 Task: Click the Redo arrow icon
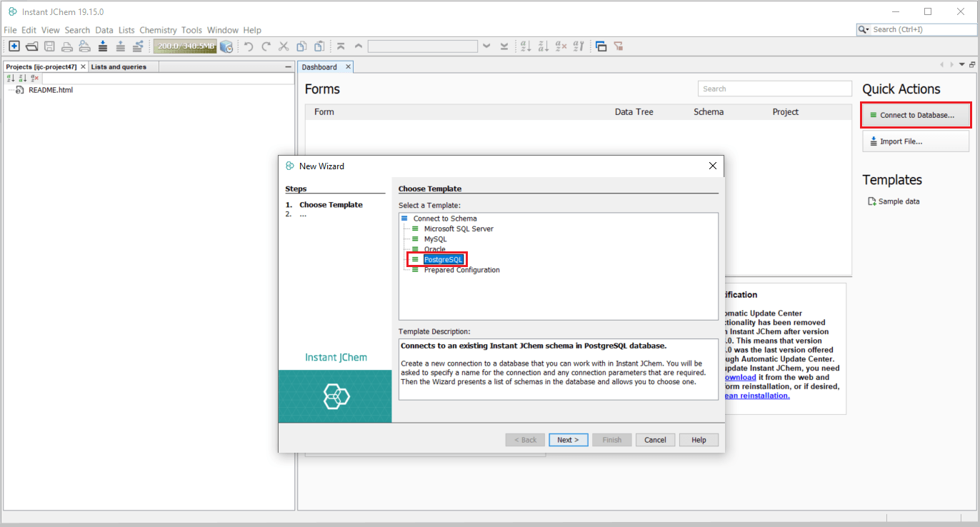point(265,46)
